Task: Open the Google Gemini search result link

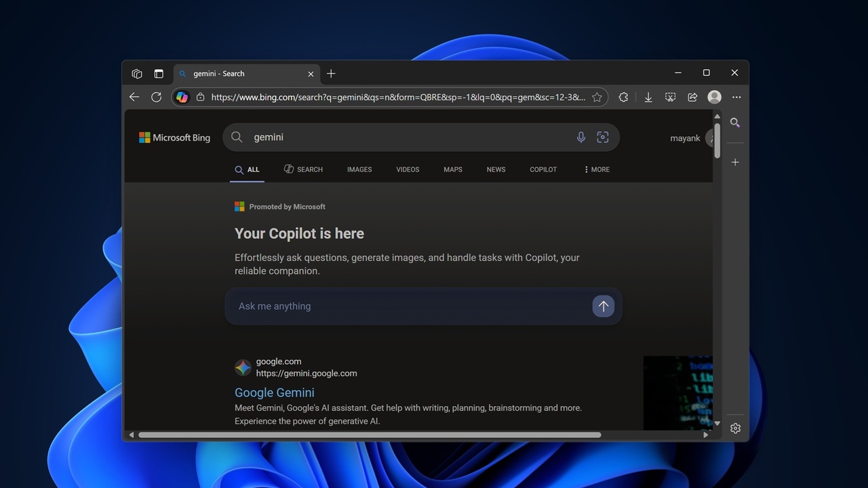Action: pyautogui.click(x=274, y=392)
